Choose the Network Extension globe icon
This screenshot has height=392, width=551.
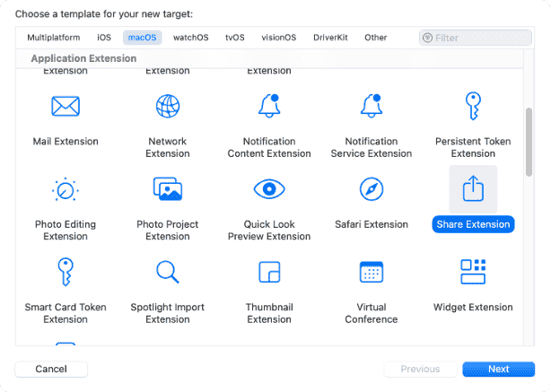(168, 107)
